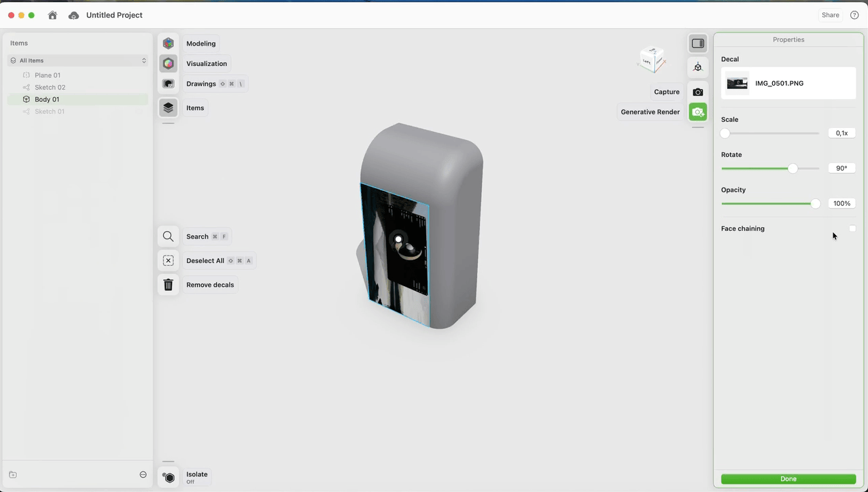Toggle the properties sidebar panel icon
Viewport: 868px width, 492px height.
click(x=698, y=43)
